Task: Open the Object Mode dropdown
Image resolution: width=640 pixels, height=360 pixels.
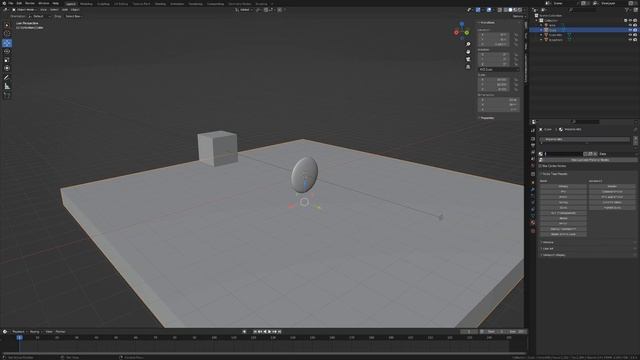Action: (x=24, y=10)
